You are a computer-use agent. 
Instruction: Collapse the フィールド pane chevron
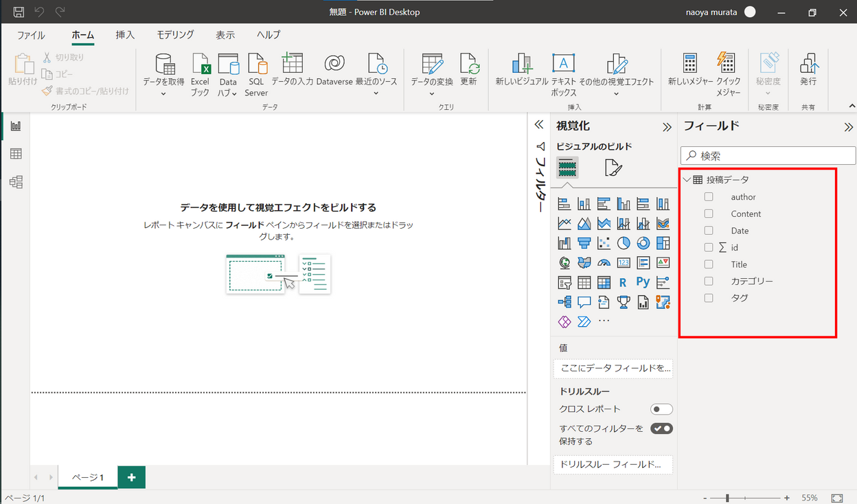pyautogui.click(x=849, y=127)
